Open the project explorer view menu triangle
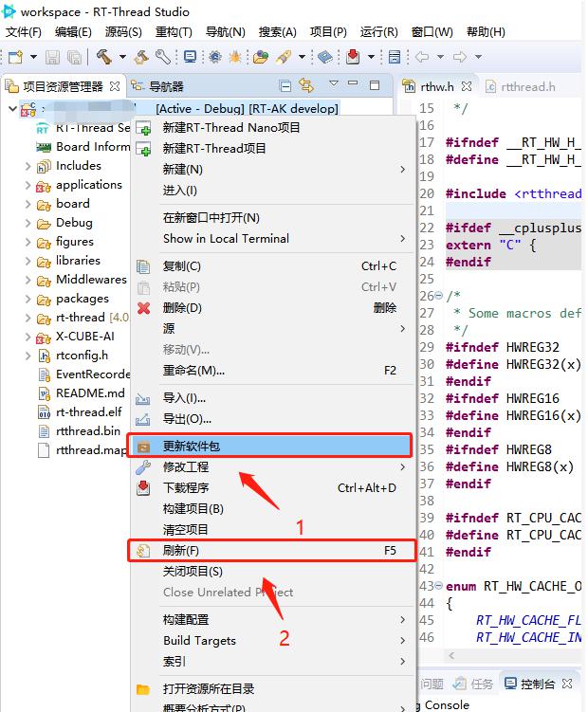This screenshot has height=712, width=588. point(334,83)
